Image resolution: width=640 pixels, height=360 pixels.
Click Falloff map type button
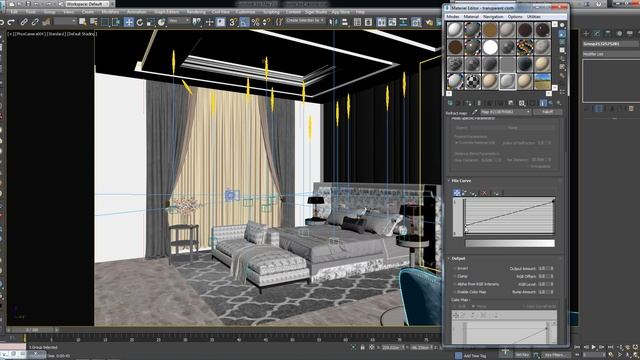coord(547,112)
